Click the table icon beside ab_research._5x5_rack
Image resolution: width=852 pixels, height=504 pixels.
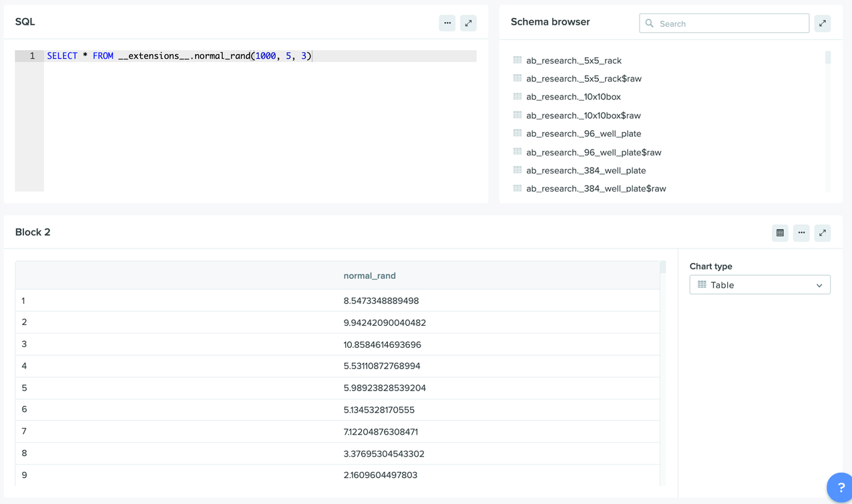(x=517, y=60)
